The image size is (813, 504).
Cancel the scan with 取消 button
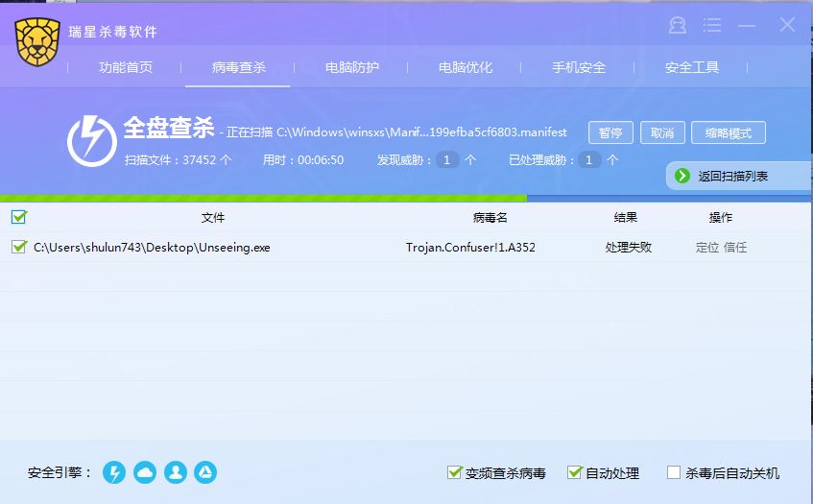(662, 132)
